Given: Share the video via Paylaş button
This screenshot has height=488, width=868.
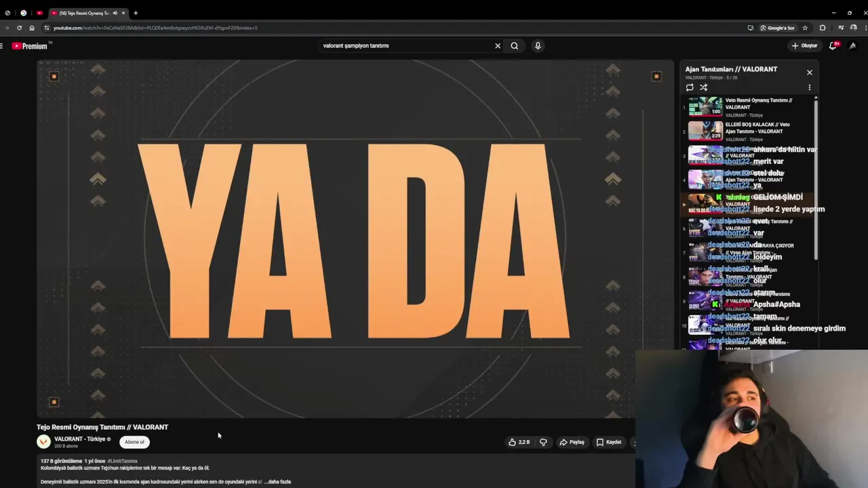Looking at the screenshot, I should click(572, 442).
